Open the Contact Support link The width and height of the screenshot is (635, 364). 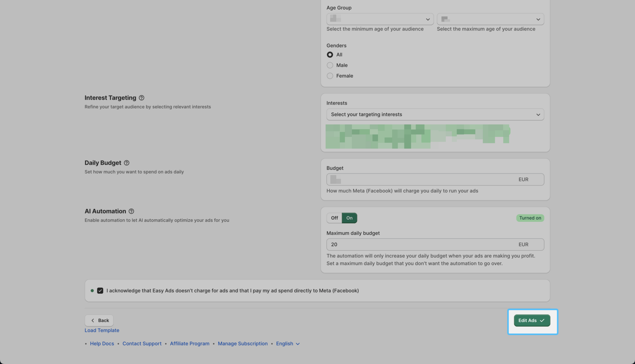tap(142, 344)
